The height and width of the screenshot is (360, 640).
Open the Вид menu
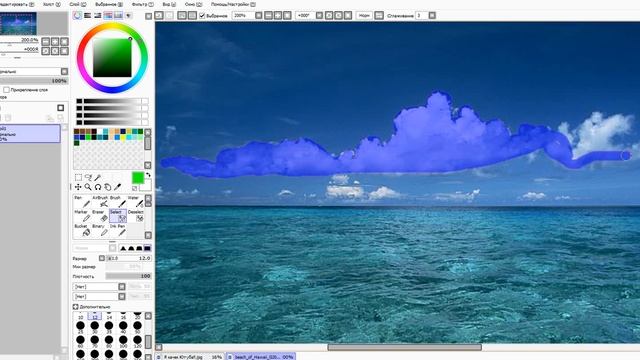pyautogui.click(x=169, y=4)
